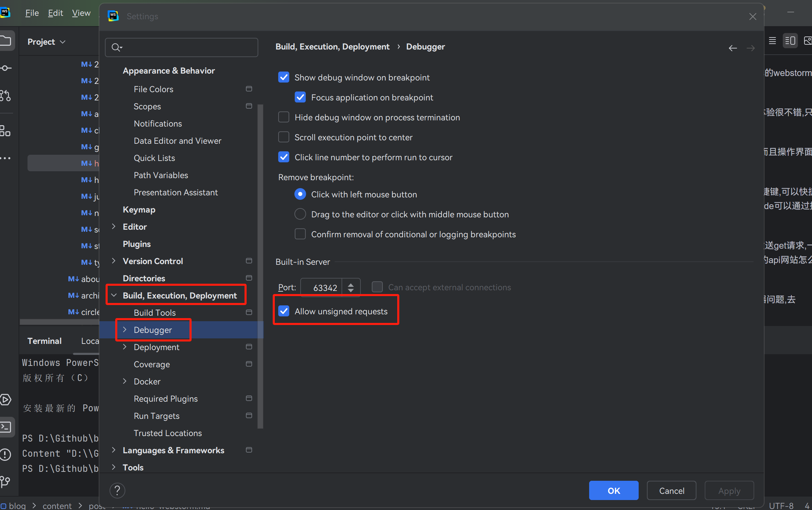Expand Languages & Frameworks section
The height and width of the screenshot is (510, 812).
click(x=114, y=450)
